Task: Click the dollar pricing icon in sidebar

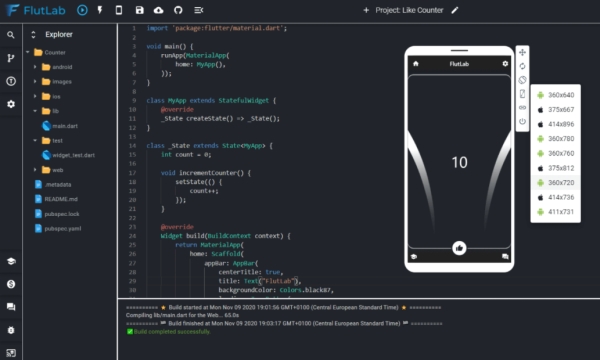Action: [11, 284]
